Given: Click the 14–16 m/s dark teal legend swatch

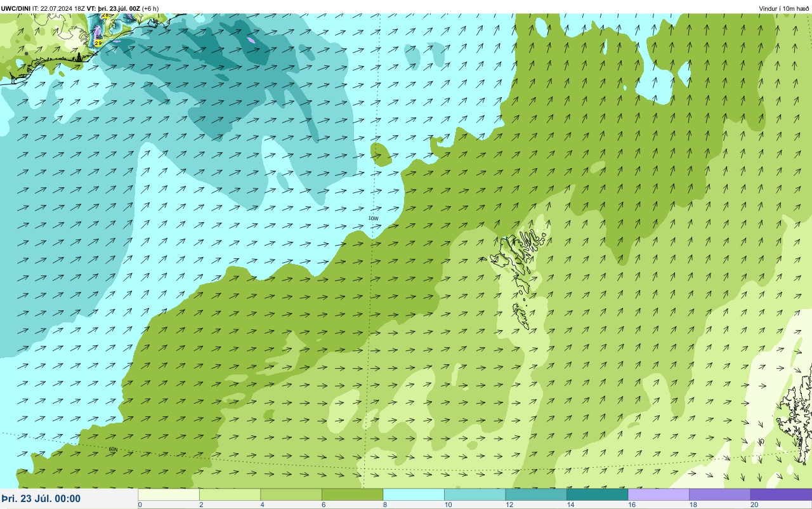Looking at the screenshot, I should [597, 494].
